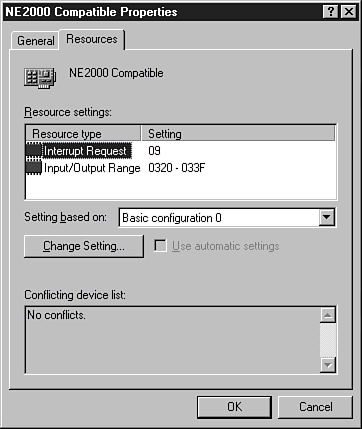Image resolution: width=362 pixels, height=429 pixels.
Task: Click the conflict list scroll up arrow
Action: 328,315
